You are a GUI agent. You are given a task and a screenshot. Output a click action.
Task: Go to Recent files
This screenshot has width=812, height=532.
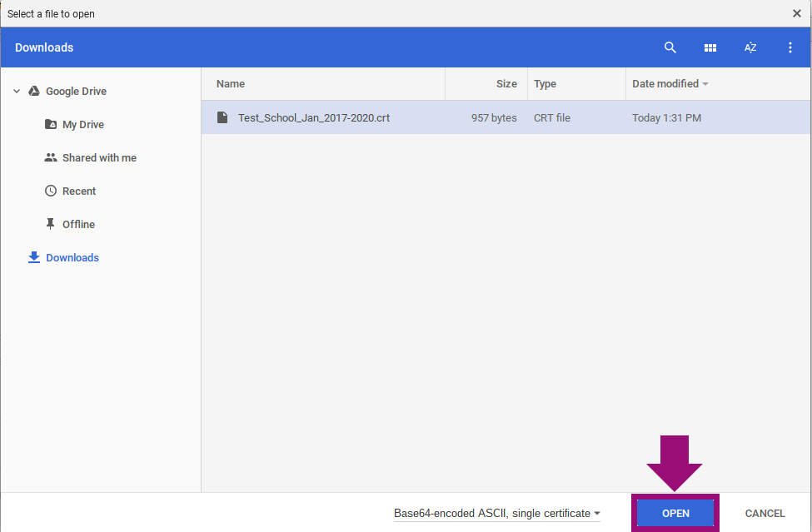[78, 191]
